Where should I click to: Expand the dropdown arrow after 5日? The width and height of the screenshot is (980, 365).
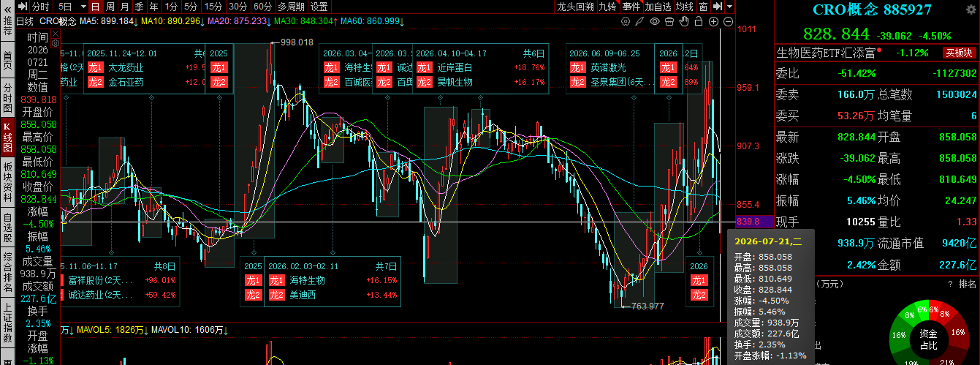tap(84, 7)
